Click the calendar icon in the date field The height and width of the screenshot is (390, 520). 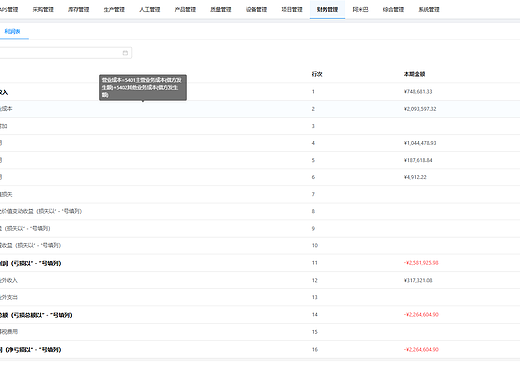tap(125, 53)
